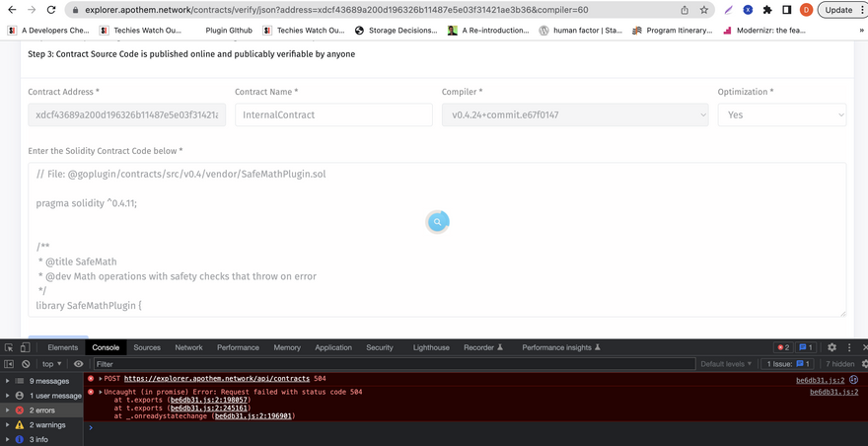Click the console Filter text box
Image resolution: width=868 pixels, height=446 pixels.
point(395,364)
